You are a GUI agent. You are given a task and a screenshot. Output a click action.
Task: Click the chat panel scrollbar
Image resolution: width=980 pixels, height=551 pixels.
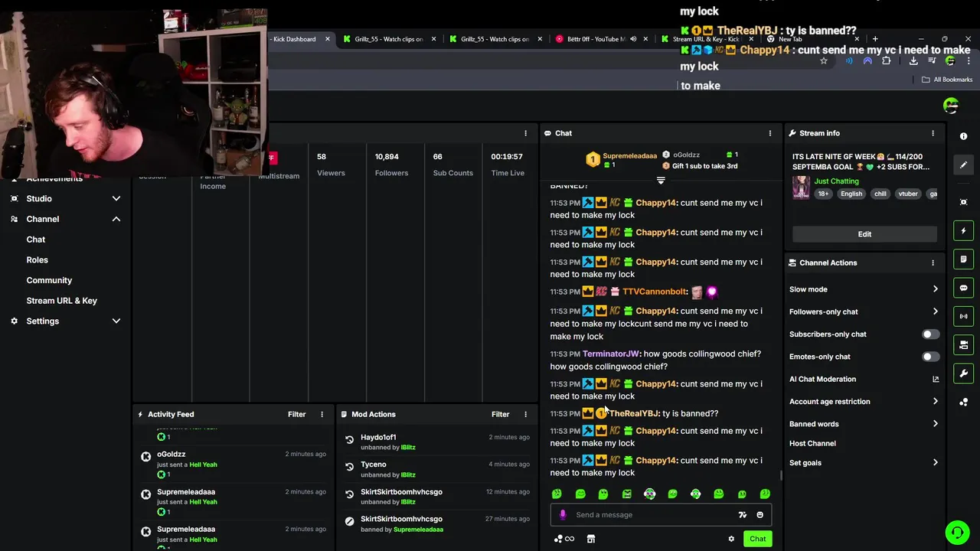click(x=781, y=475)
